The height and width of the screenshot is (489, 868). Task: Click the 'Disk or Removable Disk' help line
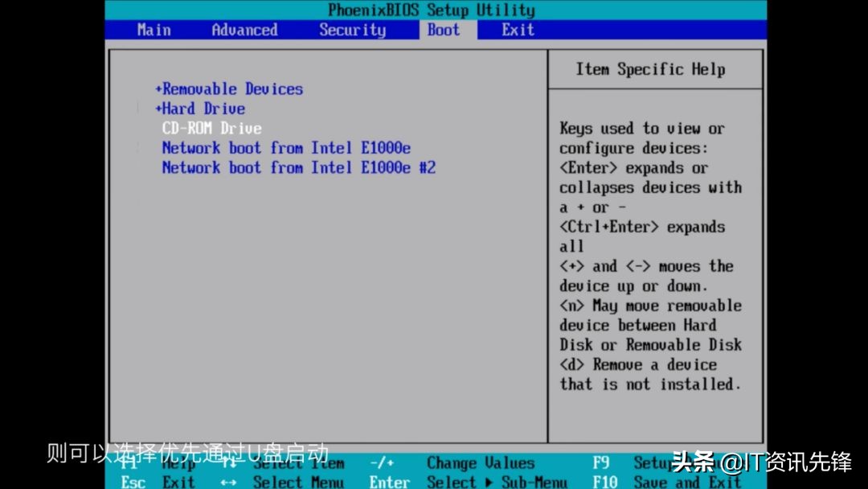coord(650,345)
